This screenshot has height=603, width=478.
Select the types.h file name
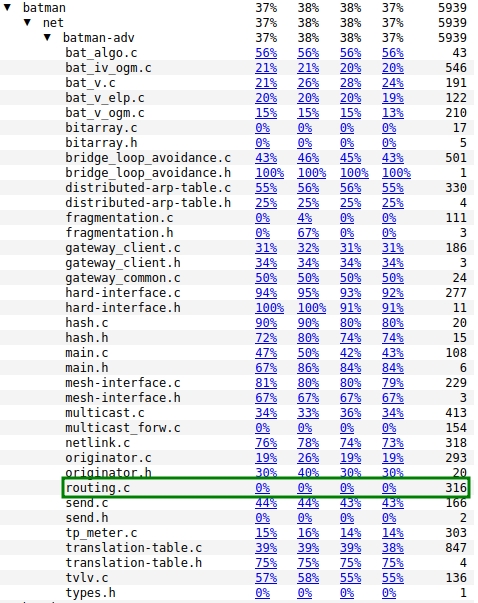click(x=90, y=593)
